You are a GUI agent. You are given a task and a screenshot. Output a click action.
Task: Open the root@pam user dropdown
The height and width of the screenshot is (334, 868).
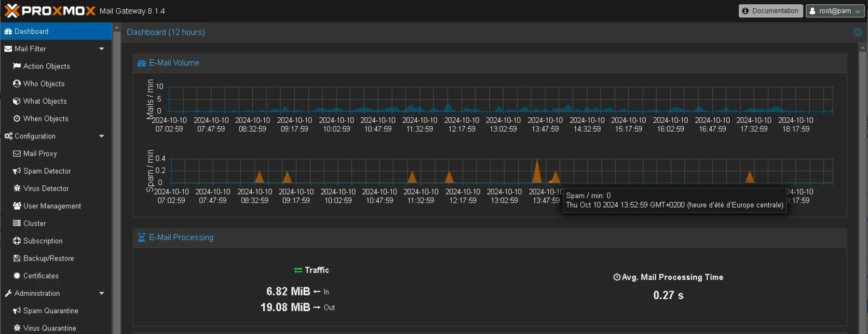pos(835,11)
